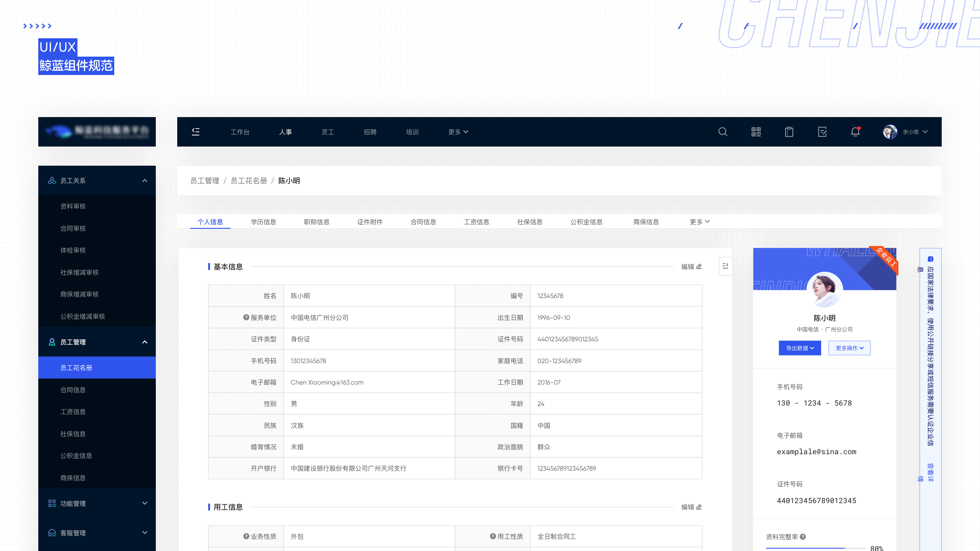Switch to the 学历信息 tab

coord(263,222)
